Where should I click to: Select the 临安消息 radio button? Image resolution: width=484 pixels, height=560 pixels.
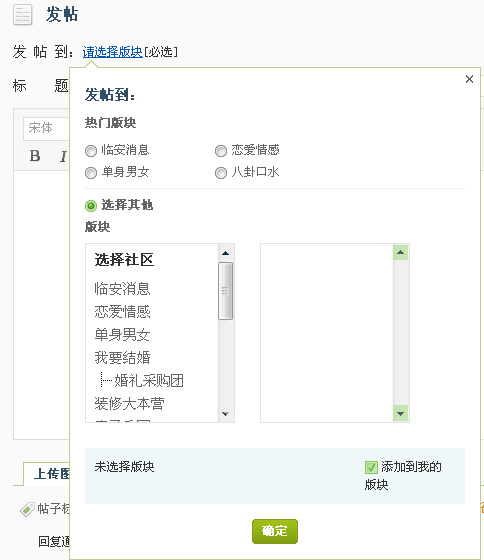pos(91,151)
